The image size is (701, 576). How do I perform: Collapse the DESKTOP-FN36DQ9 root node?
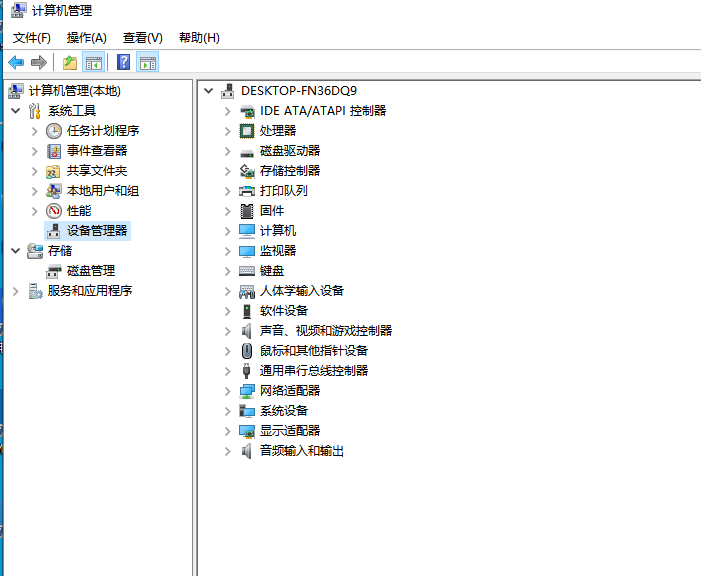(208, 91)
